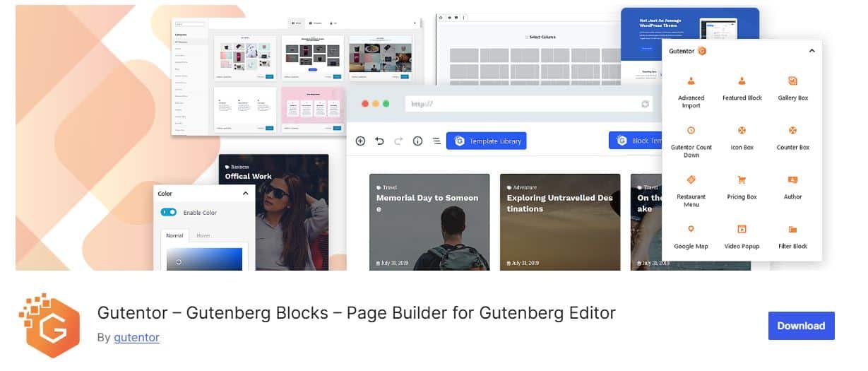Viewport: 868px width, 371px height.
Task: Click the Adventure tag on Exploring card
Action: pyautogui.click(x=522, y=188)
